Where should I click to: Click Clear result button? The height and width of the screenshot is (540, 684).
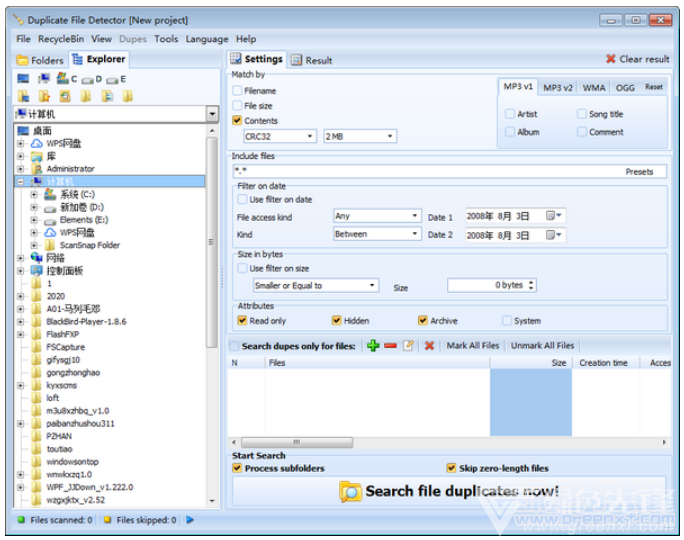pyautogui.click(x=638, y=59)
